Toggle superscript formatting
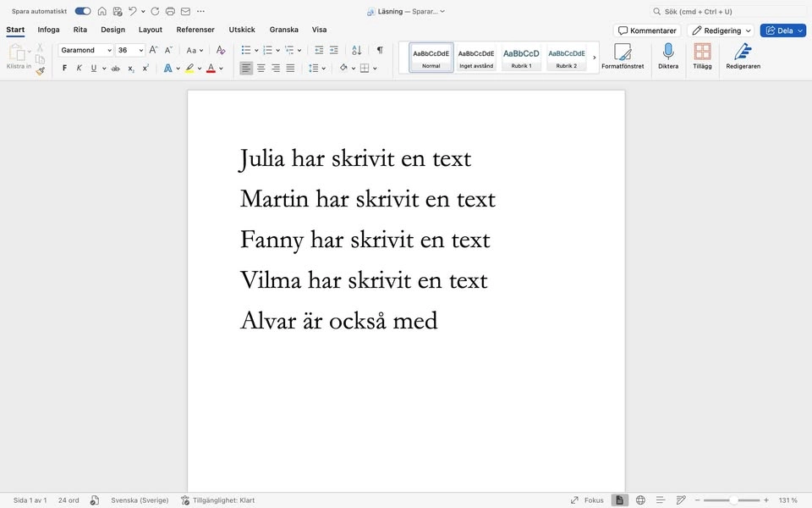Viewport: 812px width, 508px height. coord(146,68)
